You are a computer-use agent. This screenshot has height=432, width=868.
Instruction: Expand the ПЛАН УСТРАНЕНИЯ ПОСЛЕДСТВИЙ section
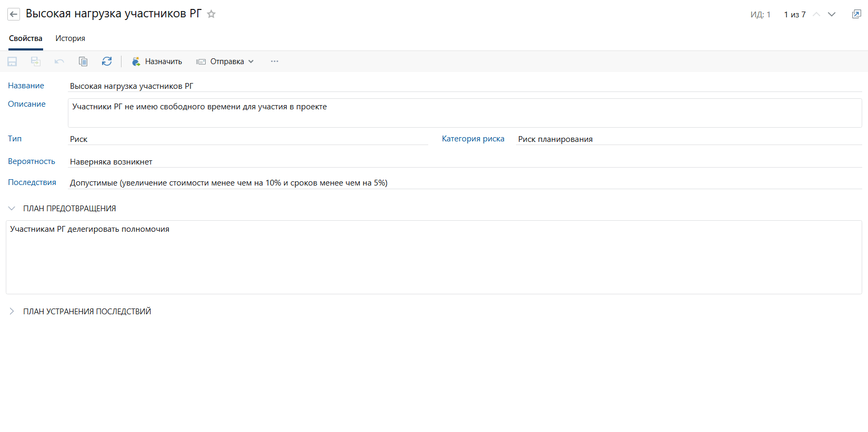[12, 312]
